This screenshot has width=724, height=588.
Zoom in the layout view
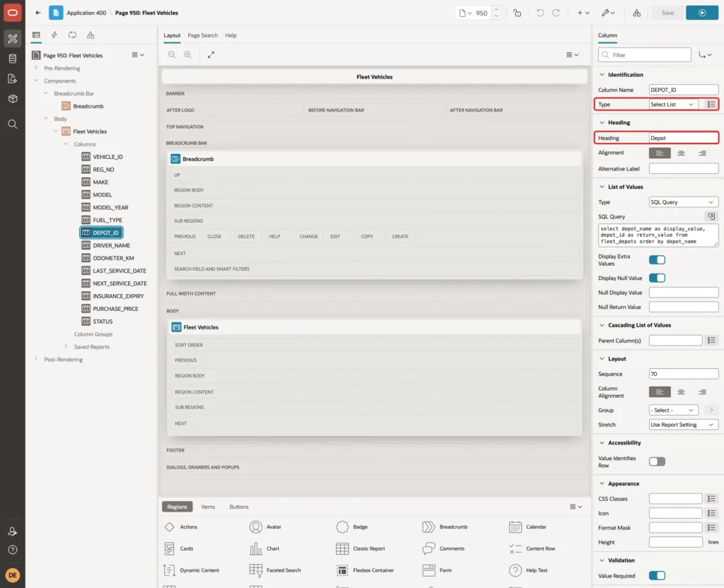(x=188, y=54)
